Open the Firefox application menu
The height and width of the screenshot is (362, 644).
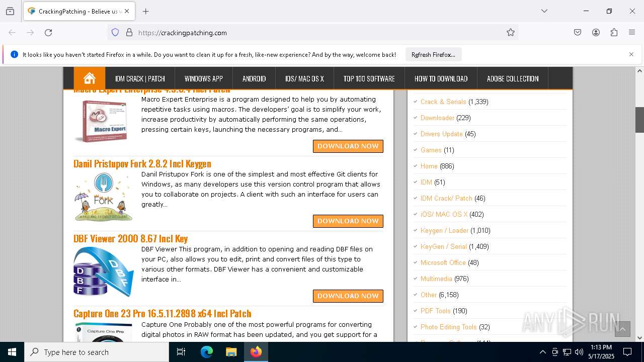pos(632,33)
